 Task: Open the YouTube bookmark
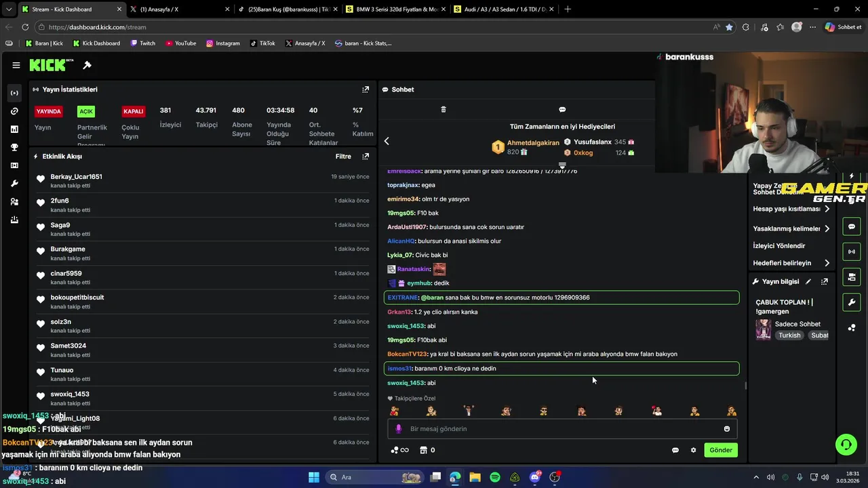click(x=180, y=43)
